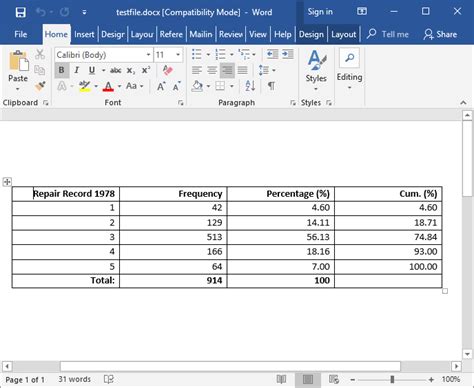Open Line and Paragraph Spacing menu

point(267,70)
